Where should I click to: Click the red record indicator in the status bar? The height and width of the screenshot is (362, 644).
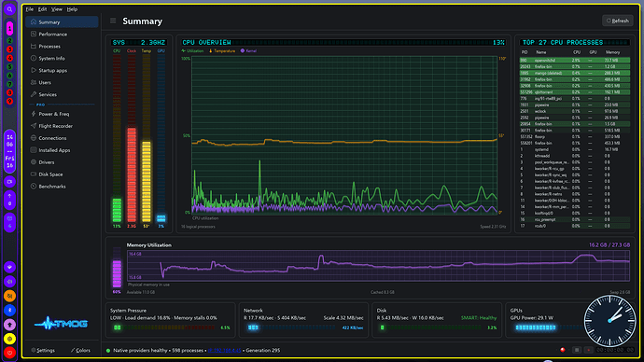tap(563, 350)
